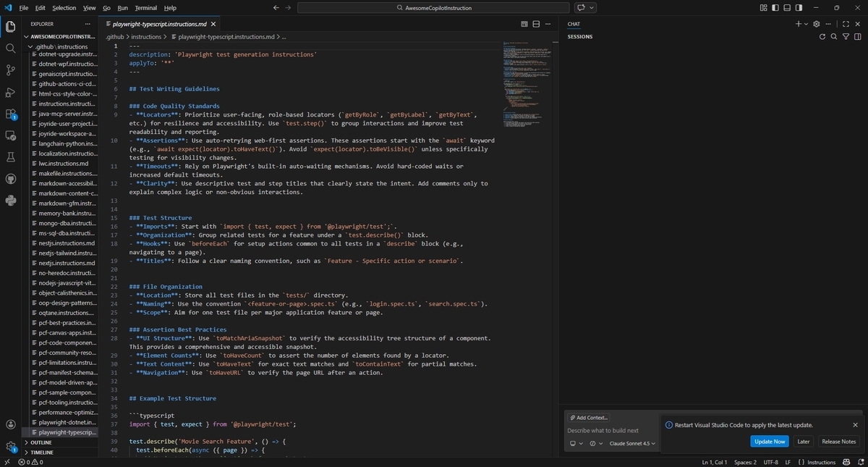Open the Explorer view in activity bar
The width and height of the screenshot is (868, 467).
pos(10,27)
